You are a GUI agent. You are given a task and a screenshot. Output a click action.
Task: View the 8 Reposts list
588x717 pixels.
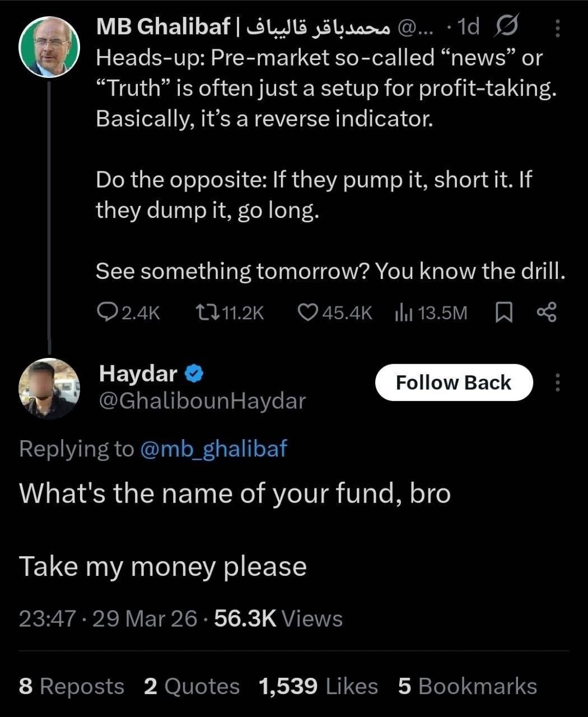coord(71,686)
